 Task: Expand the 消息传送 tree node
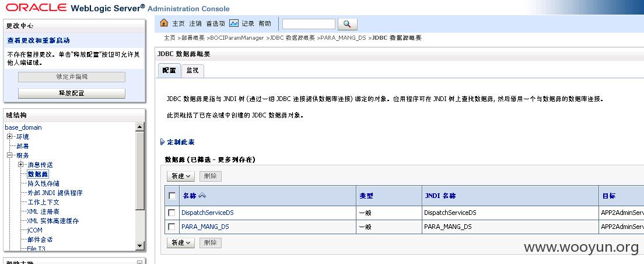tap(21, 165)
